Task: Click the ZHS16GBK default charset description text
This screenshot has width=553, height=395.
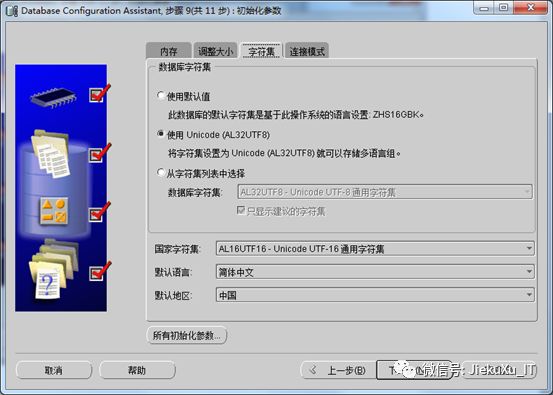Action: tap(296, 115)
